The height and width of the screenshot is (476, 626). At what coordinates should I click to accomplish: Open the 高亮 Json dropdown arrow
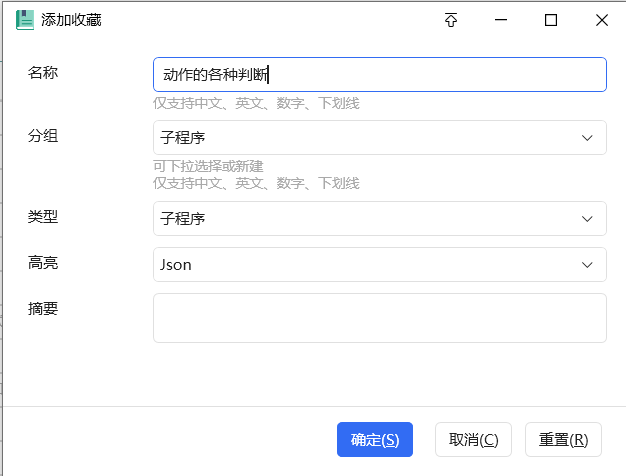(587, 265)
